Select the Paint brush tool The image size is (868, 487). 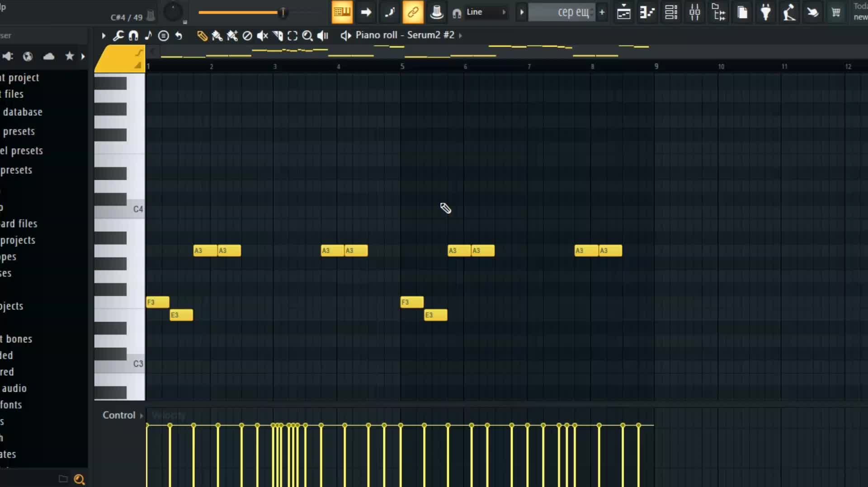[x=217, y=36]
